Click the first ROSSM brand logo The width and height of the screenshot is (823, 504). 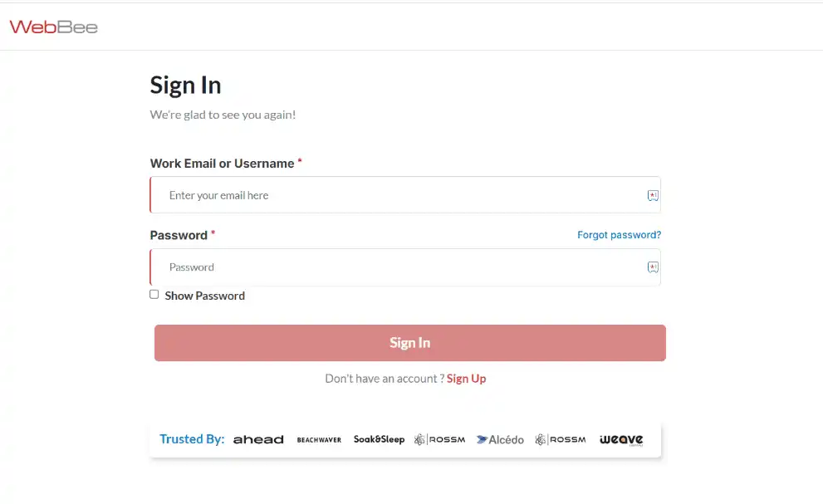439,439
